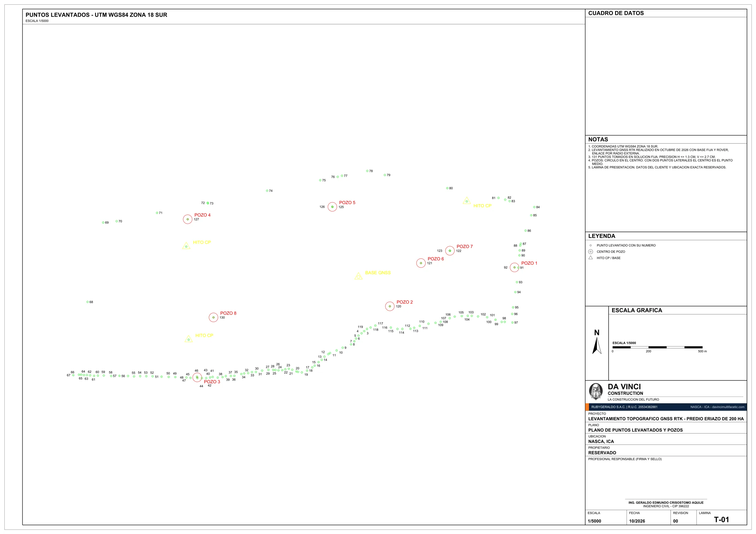The image size is (756, 534).
Task: Select the HITO CP triangle near point 81
Action: (467, 201)
